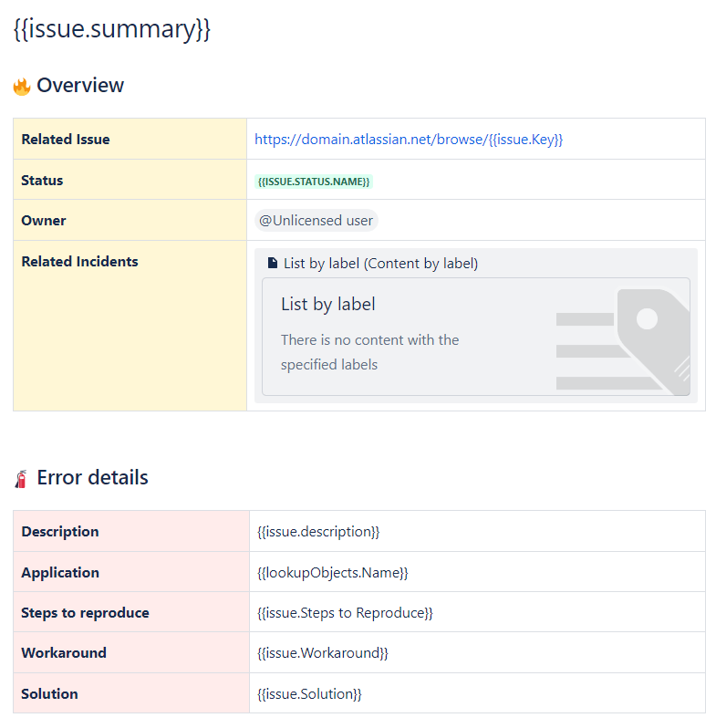Click the Error details section heading
The image size is (716, 728).
pyautogui.click(x=92, y=477)
